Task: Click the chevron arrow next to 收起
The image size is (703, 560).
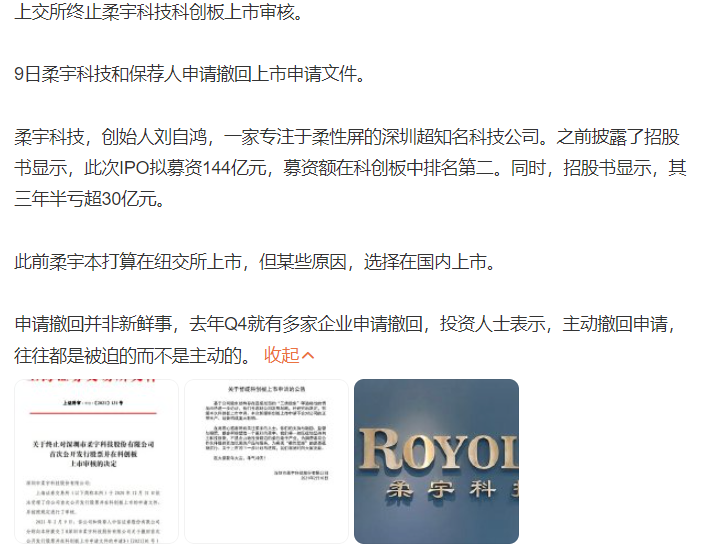Action: tap(308, 356)
